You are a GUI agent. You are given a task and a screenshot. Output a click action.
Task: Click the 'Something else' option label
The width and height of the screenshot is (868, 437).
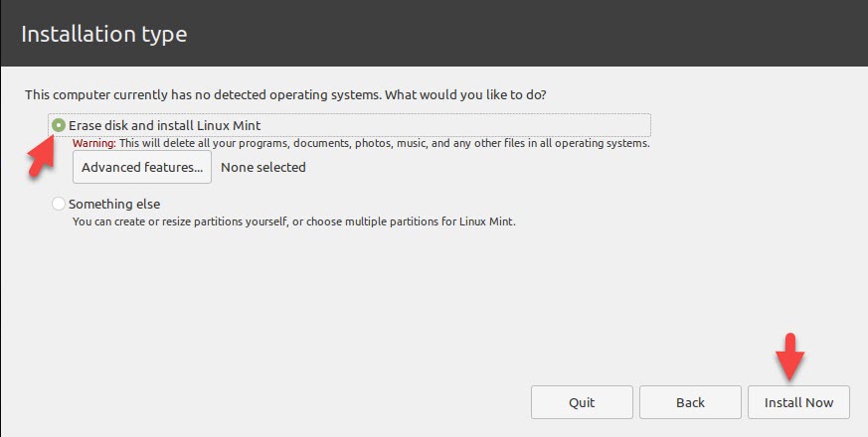click(114, 204)
